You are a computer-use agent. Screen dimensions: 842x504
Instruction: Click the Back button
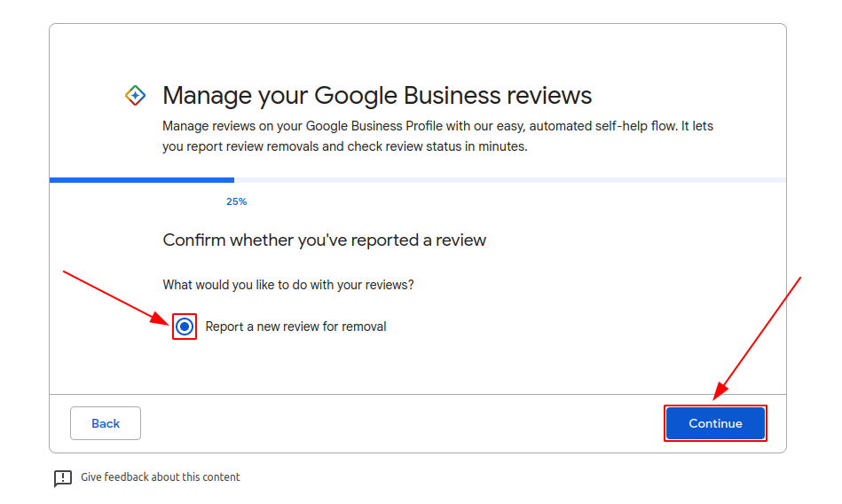pyautogui.click(x=106, y=423)
